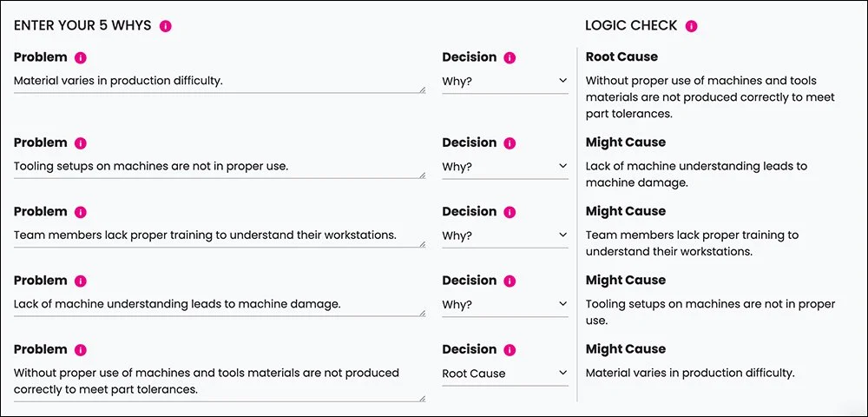Show Problem info icon above "Tooling setups" field
This screenshot has width=868, height=417.
pos(81,142)
